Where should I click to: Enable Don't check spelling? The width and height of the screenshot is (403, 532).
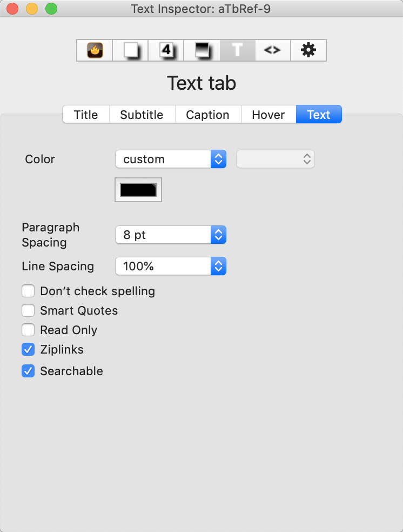tap(28, 291)
